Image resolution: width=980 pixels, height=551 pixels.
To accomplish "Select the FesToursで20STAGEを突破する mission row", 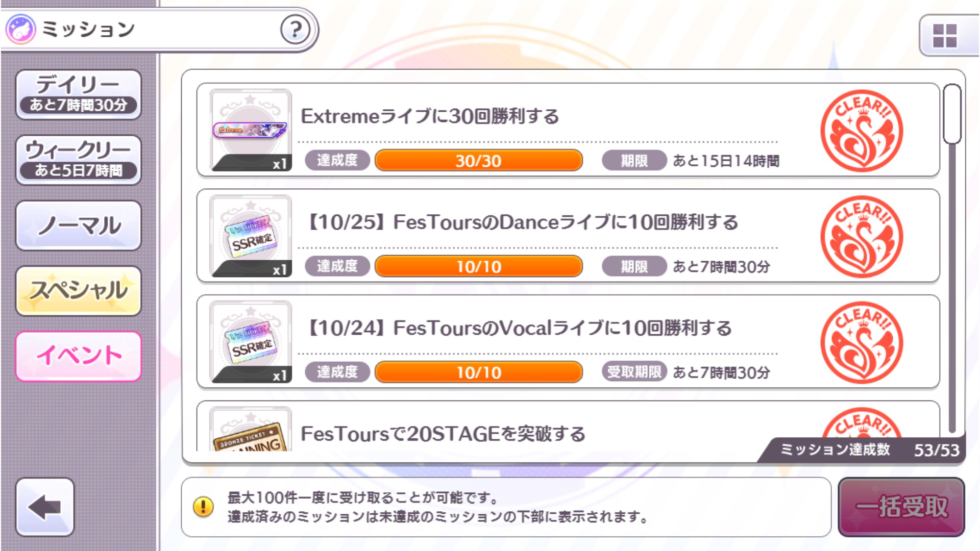I will tap(510, 433).
